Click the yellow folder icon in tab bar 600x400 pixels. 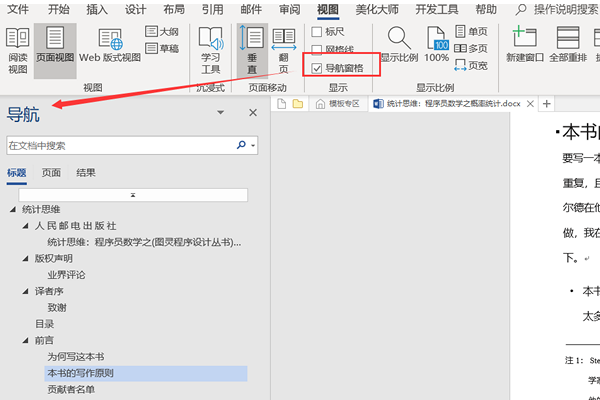point(298,104)
